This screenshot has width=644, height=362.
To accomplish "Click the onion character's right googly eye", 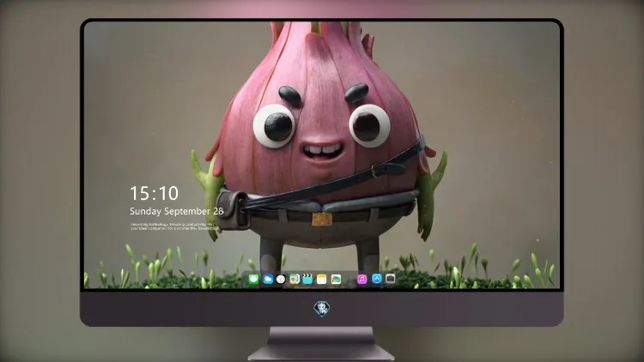I will (x=369, y=126).
